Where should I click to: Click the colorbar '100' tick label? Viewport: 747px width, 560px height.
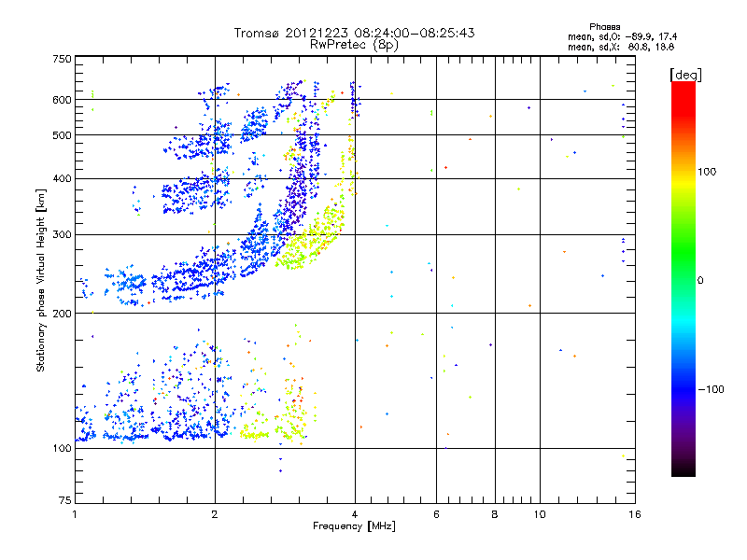click(x=707, y=172)
